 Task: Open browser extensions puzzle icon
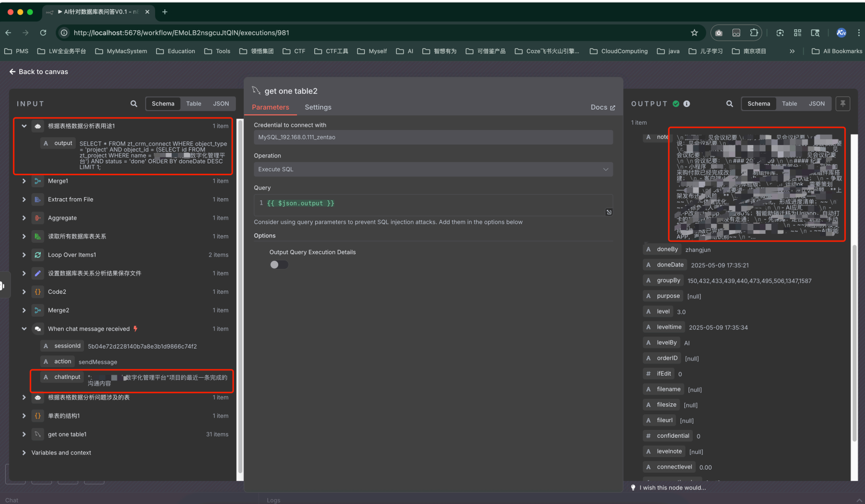[754, 32]
